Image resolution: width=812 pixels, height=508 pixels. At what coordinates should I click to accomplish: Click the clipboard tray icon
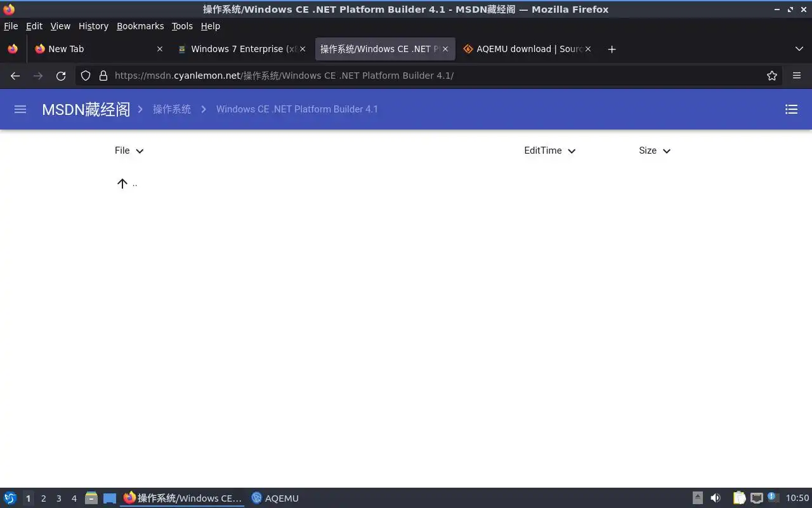point(739,498)
